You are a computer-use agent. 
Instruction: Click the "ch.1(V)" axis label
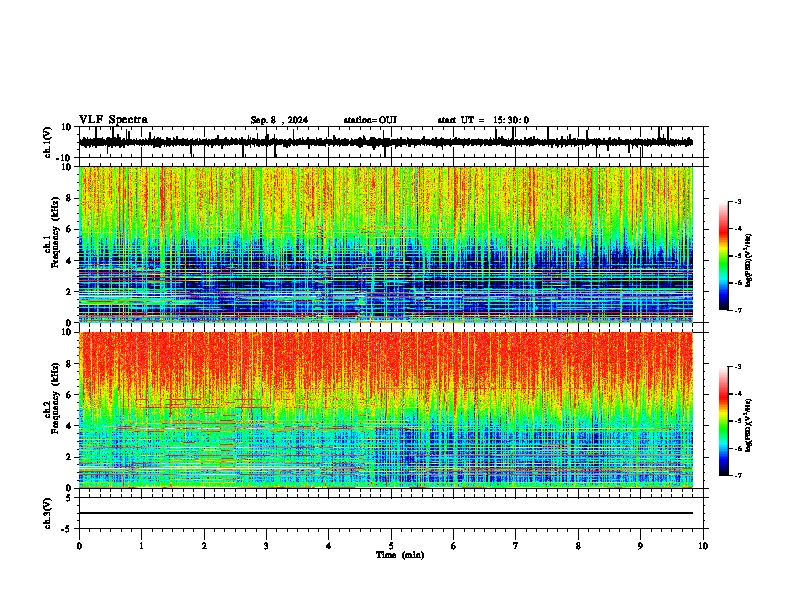[x=48, y=142]
